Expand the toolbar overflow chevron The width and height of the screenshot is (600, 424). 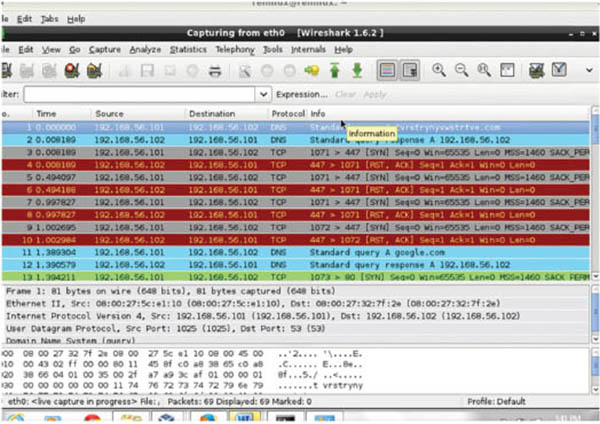589,70
